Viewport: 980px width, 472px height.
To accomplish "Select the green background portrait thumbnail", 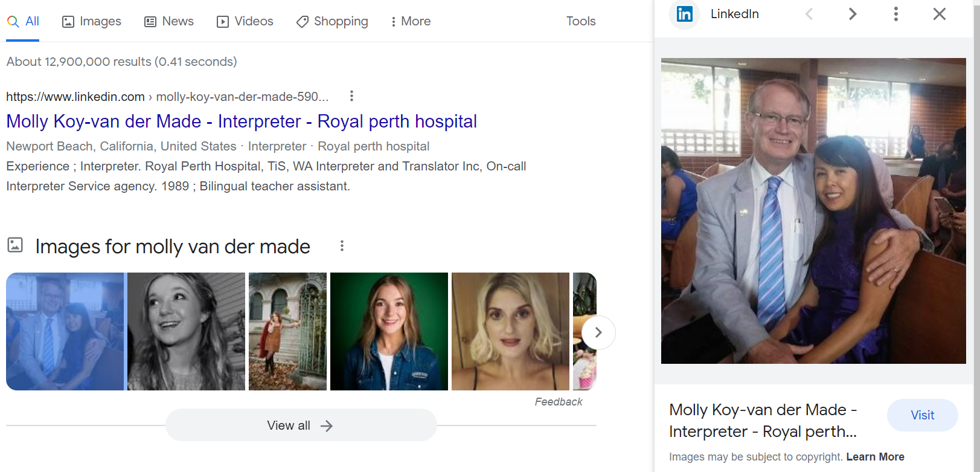I will pos(389,331).
